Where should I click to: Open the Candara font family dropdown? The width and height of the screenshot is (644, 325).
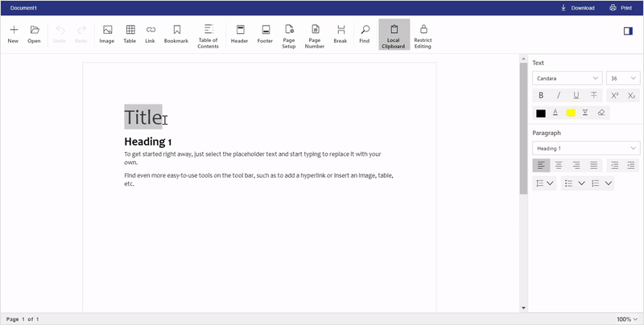click(x=568, y=78)
